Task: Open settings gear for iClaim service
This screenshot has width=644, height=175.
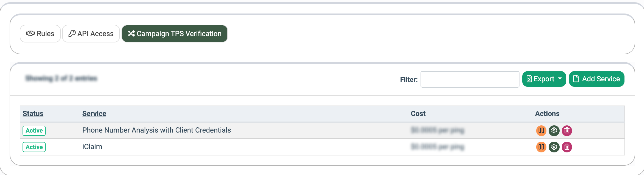Action: pyautogui.click(x=554, y=147)
